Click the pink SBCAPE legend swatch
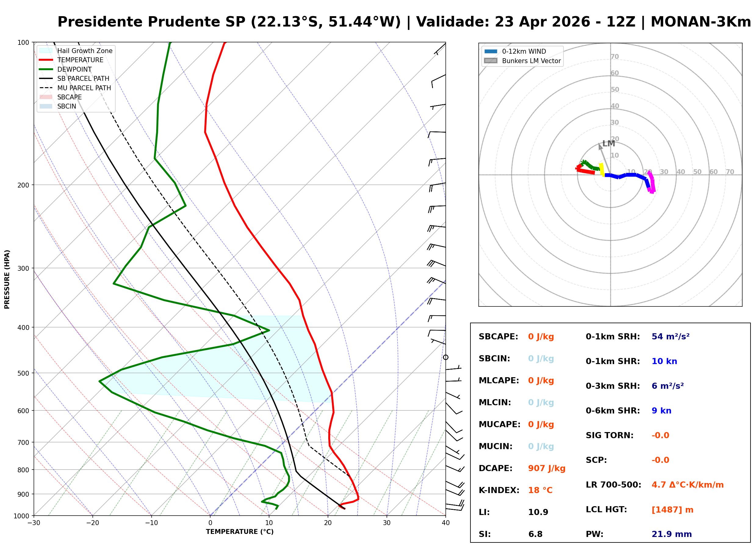This screenshot has height=558, width=756. coord(46,97)
